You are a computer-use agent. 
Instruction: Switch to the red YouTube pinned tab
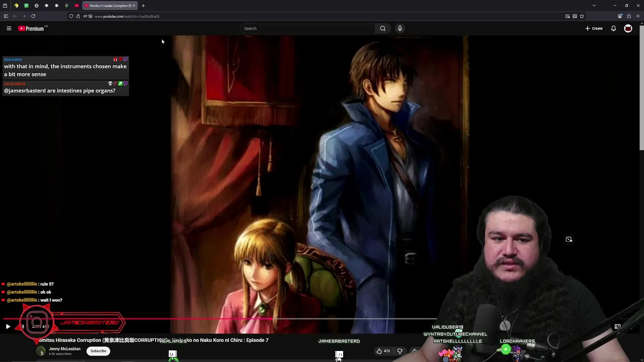76,6
